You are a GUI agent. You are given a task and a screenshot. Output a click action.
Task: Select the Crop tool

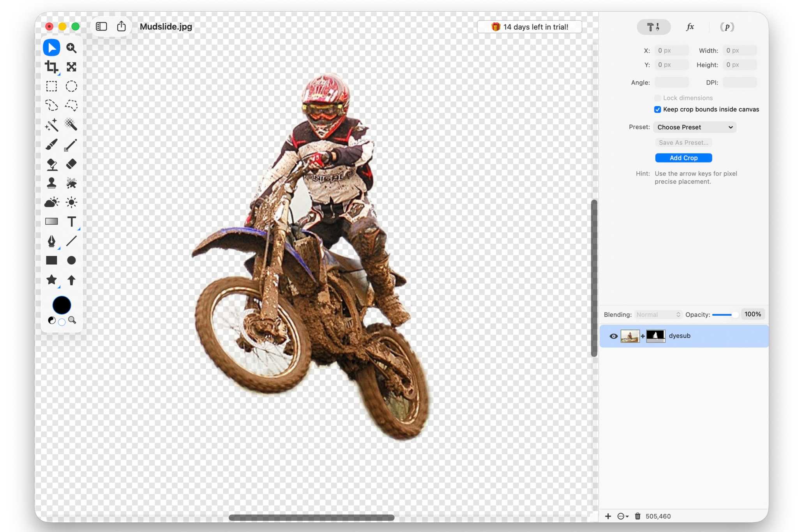[52, 67]
